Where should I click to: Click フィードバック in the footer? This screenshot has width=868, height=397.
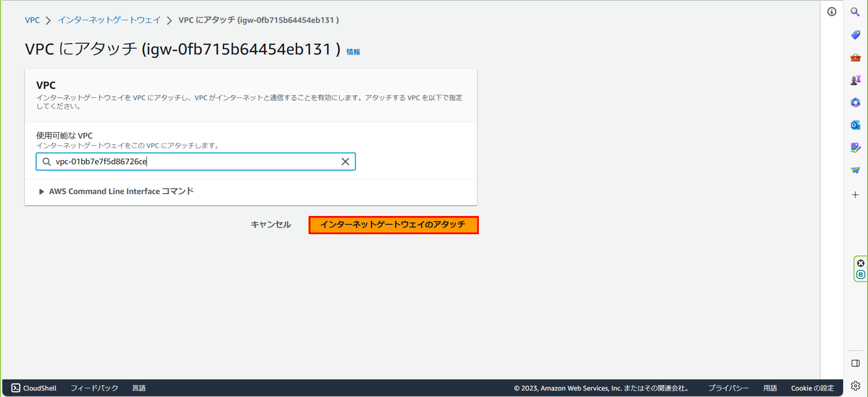click(94, 388)
